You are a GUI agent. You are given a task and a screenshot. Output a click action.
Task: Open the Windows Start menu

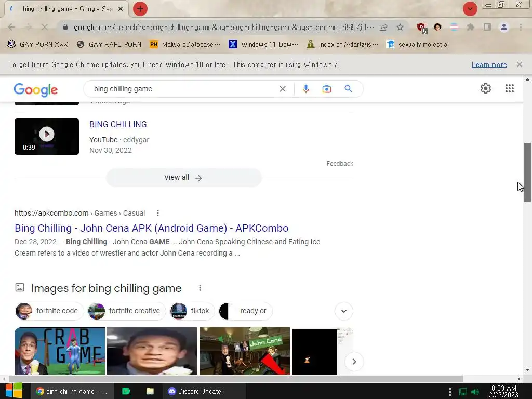coord(14,391)
